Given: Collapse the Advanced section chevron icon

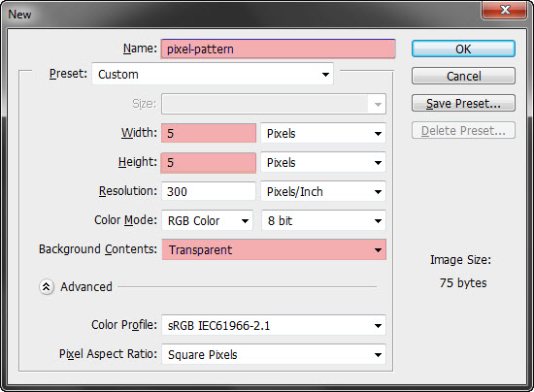Looking at the screenshot, I should coord(47,287).
